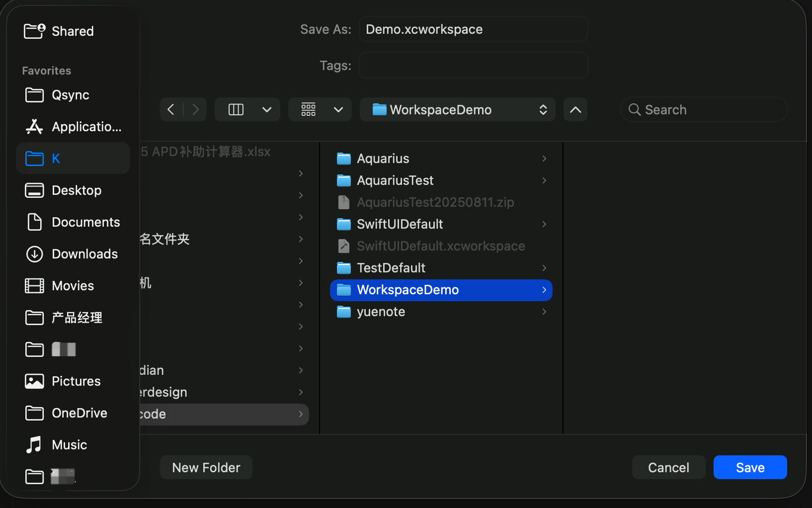Click the Cancel button

click(668, 467)
